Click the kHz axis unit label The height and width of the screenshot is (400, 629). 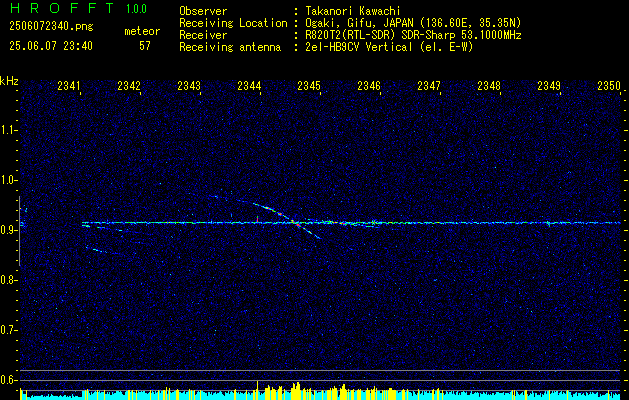coord(9,81)
